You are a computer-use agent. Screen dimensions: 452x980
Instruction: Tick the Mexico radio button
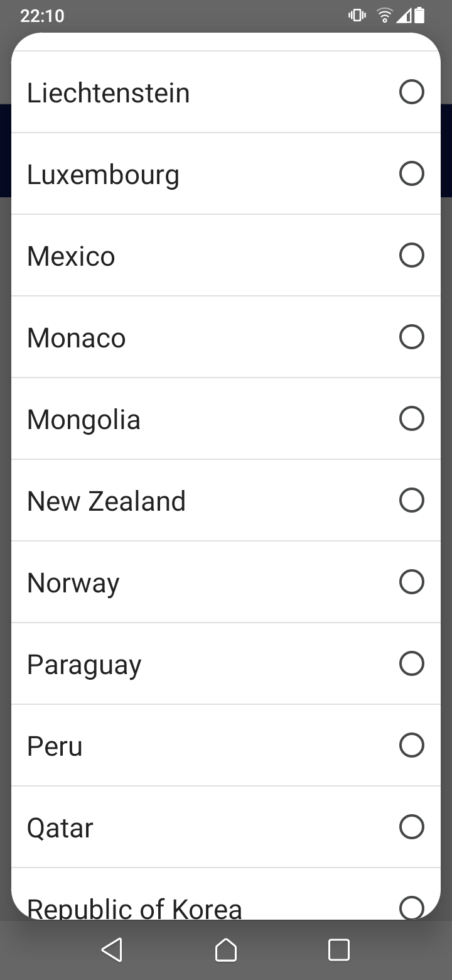(x=412, y=255)
